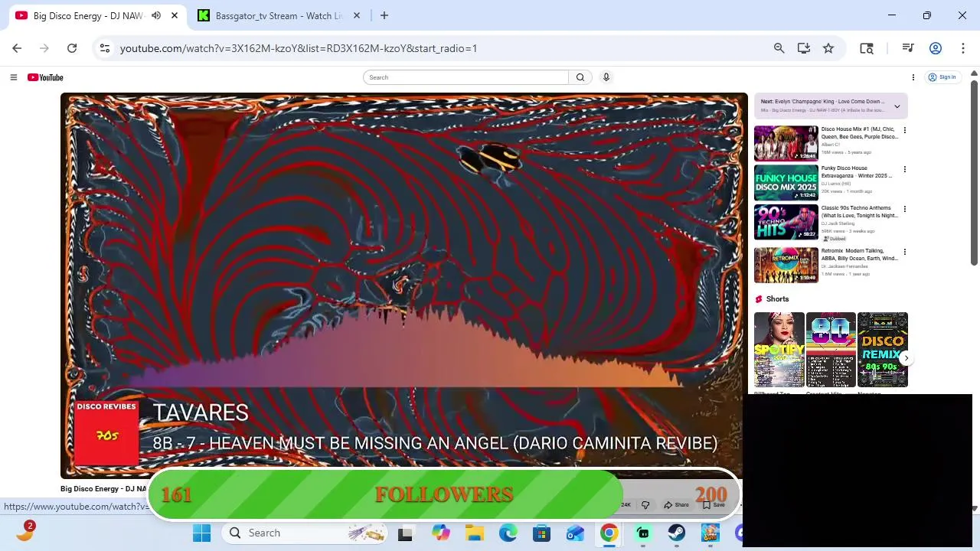Mute the Big Disco Energy tab audio
This screenshot has width=980, height=551.
156,15
